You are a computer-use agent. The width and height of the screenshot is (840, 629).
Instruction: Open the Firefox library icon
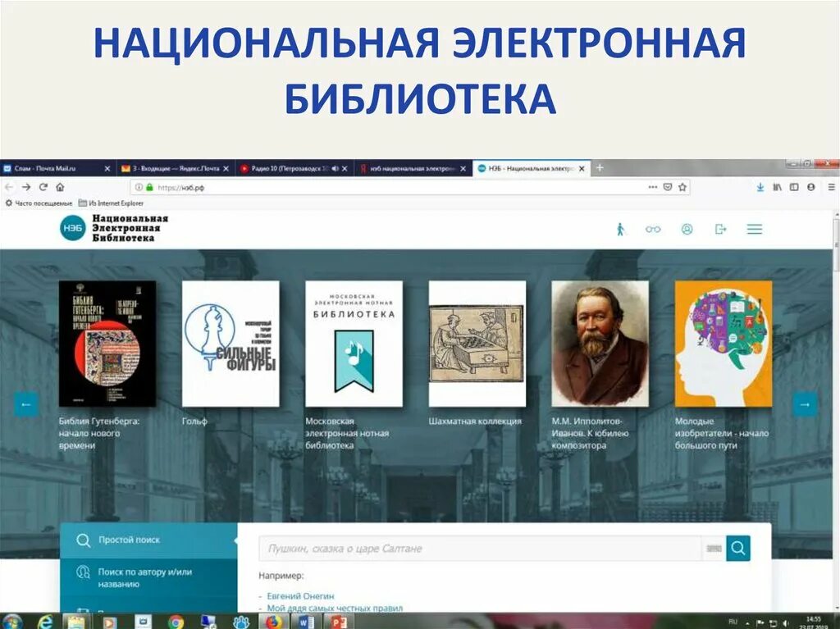pyautogui.click(x=777, y=187)
